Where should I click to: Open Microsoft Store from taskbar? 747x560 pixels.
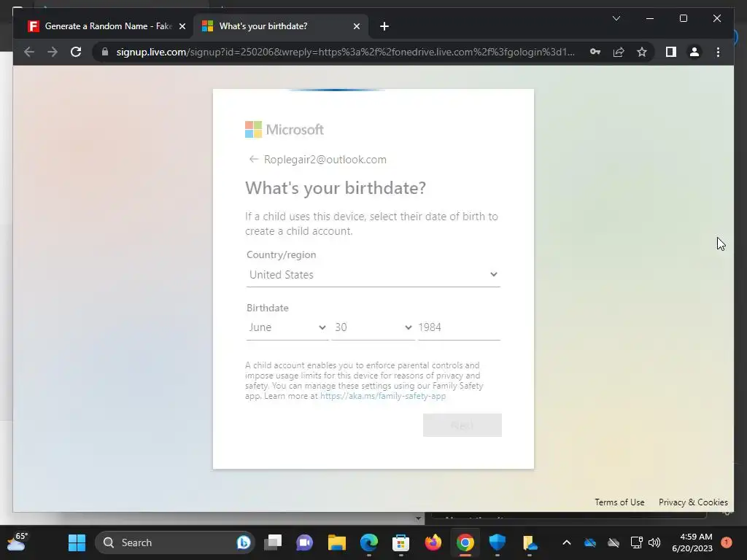pyautogui.click(x=400, y=542)
